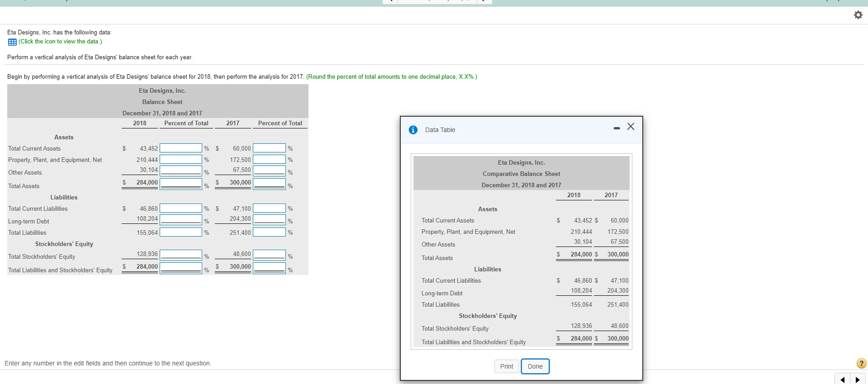Viewport: 868px width, 384px height.
Task: Click the 251,400 value in main balance sheet
Action: pyautogui.click(x=240, y=232)
